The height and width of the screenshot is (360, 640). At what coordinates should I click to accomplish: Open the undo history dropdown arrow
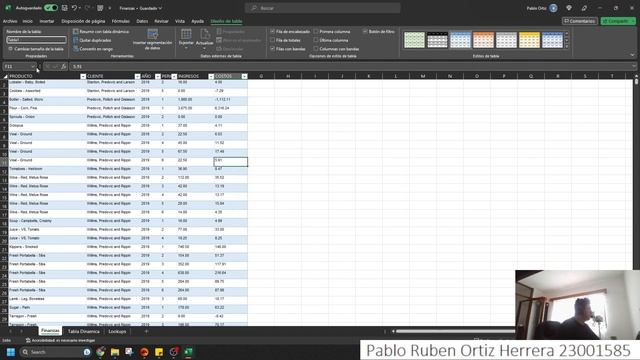pyautogui.click(x=80, y=8)
